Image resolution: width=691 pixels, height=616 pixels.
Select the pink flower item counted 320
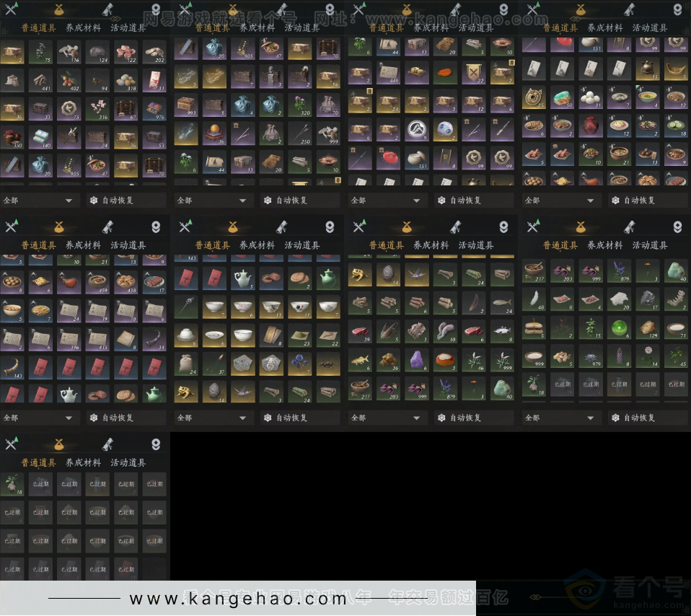[x=299, y=106]
